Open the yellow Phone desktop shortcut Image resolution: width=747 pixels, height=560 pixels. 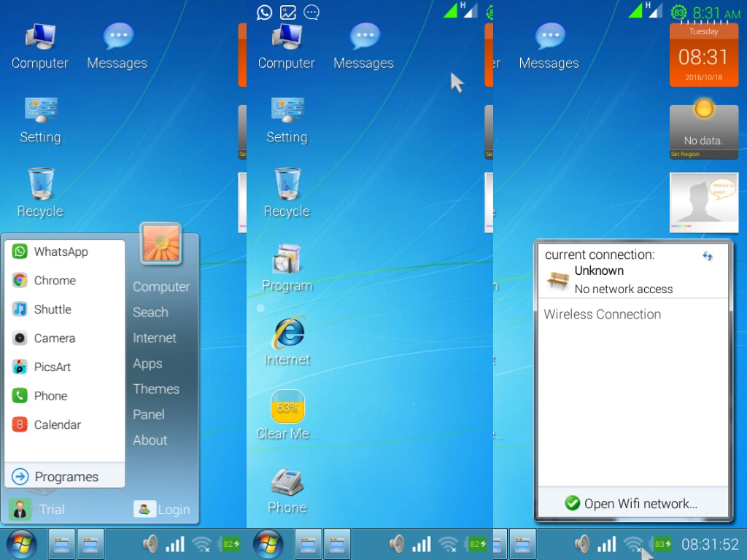(287, 491)
